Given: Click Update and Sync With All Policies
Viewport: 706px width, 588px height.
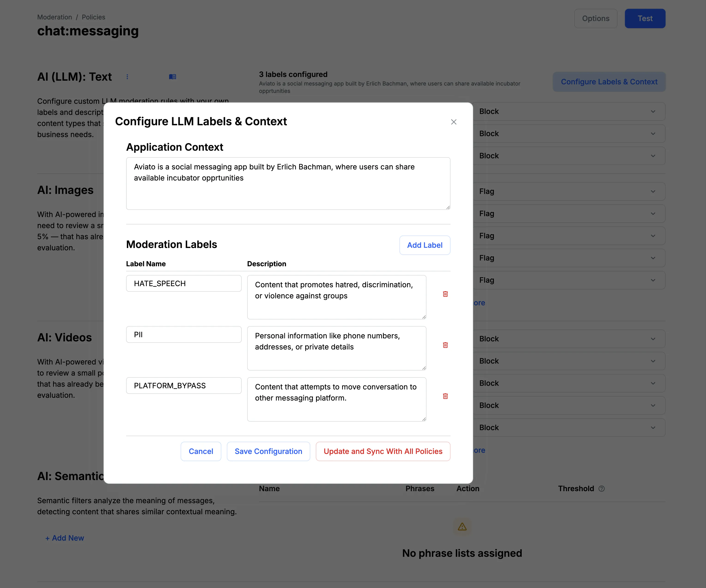Looking at the screenshot, I should point(383,451).
